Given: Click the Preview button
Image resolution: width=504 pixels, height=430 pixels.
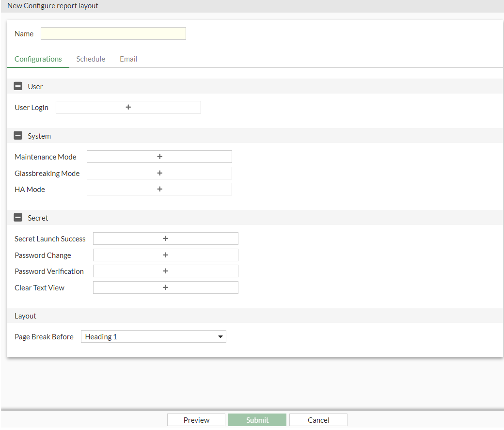Looking at the screenshot, I should 196,419.
